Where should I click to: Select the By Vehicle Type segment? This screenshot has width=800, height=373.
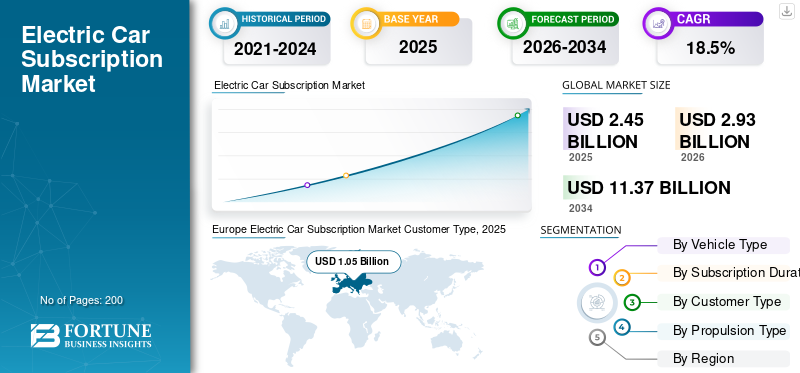(723, 245)
